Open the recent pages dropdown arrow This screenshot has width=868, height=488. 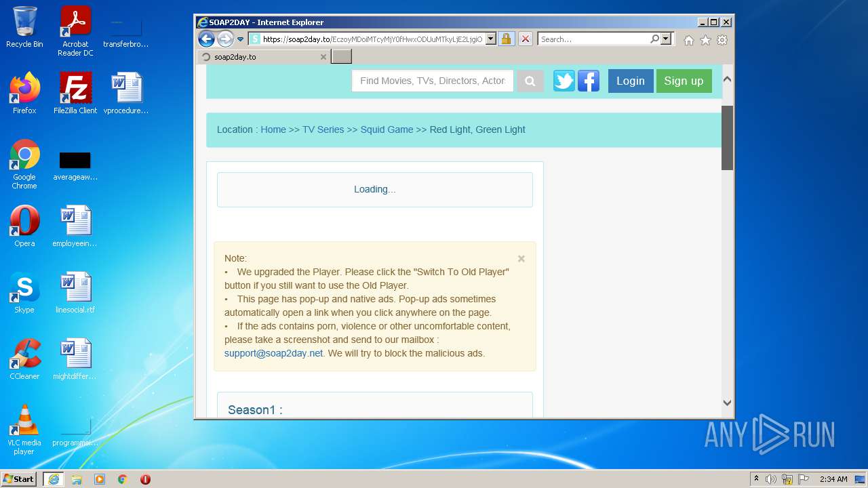[240, 39]
